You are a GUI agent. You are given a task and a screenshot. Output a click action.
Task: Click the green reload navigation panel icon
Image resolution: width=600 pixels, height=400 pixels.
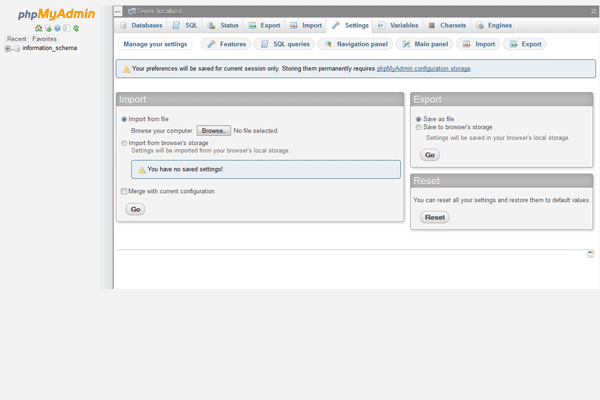[76, 28]
